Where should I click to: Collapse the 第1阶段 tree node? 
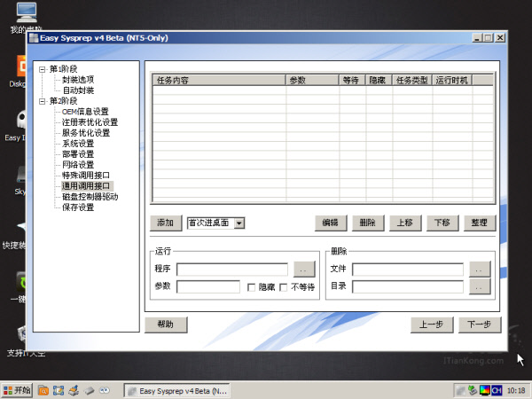click(42, 69)
